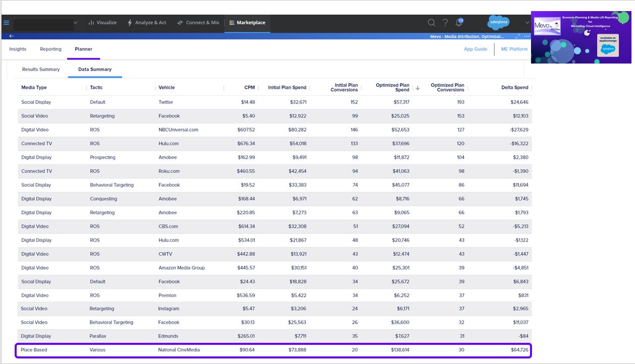Expand the account chevron beside Salesforce logo
This screenshot has height=364, width=635.
tap(527, 23)
